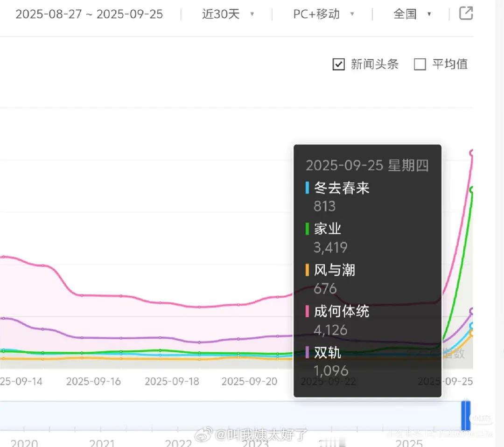This screenshot has height=447, width=504.
Task: Open the PC+移动 device dropdown
Action: [x=323, y=14]
